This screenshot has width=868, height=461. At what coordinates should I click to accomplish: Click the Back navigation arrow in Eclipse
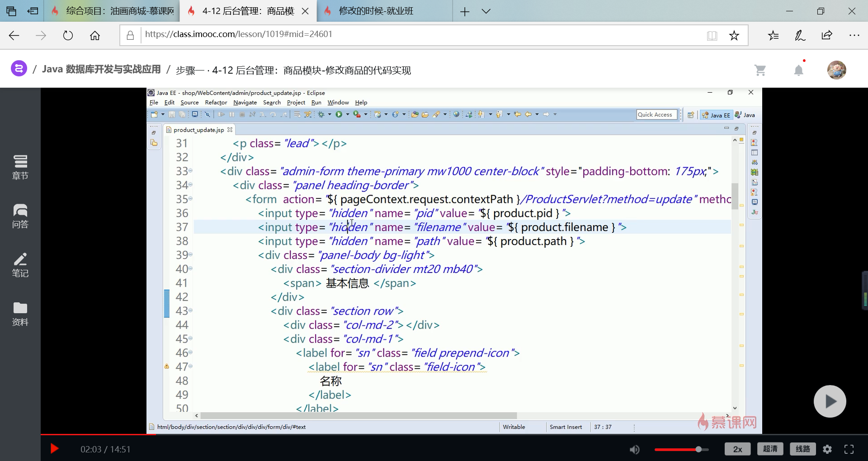coord(528,114)
